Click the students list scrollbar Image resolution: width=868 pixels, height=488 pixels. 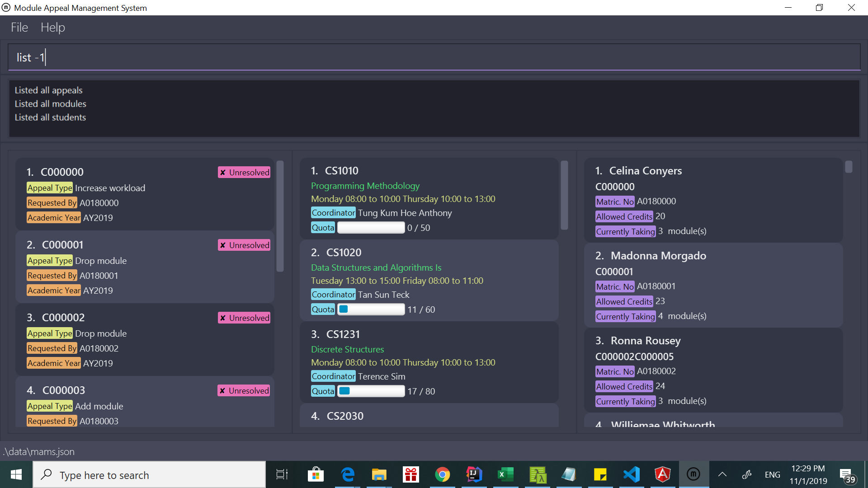849,167
